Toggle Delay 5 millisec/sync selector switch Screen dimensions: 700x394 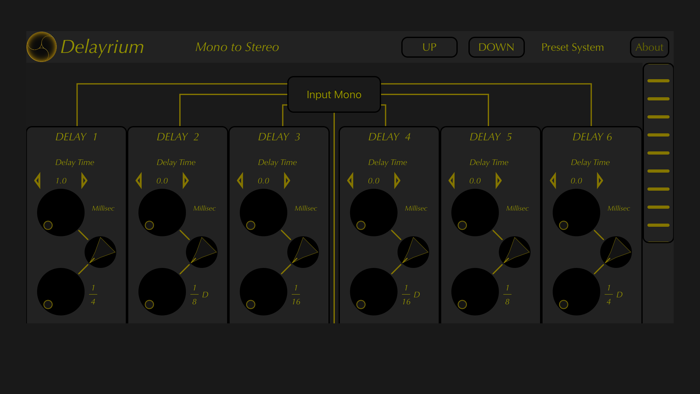[515, 252]
